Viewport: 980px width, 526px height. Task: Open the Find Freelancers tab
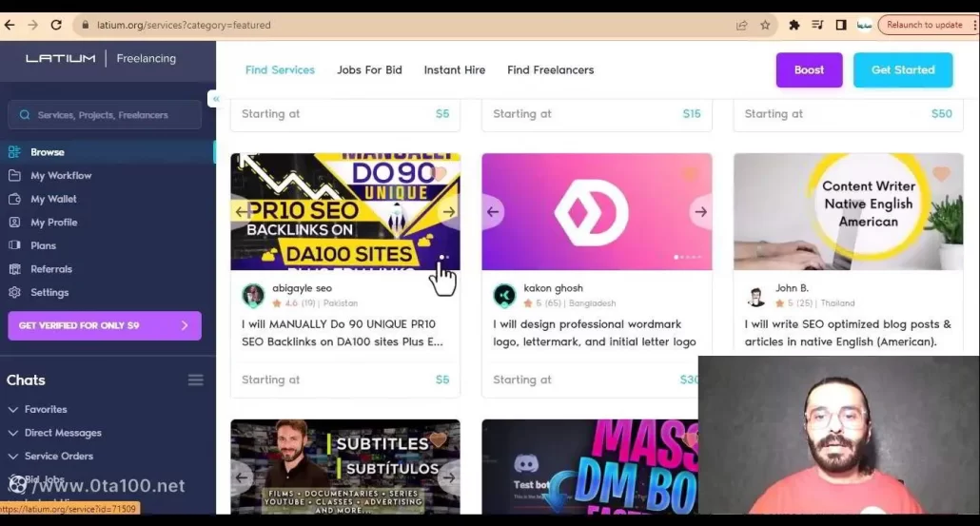click(550, 70)
